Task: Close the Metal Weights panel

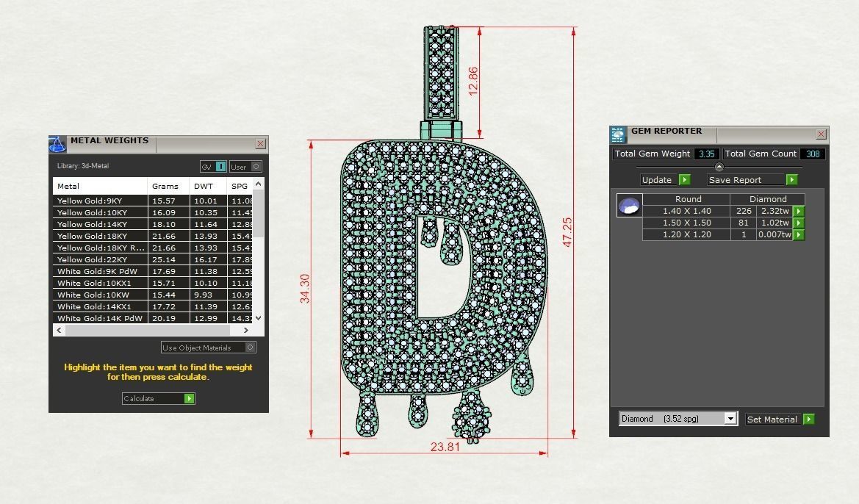Action: [x=260, y=143]
